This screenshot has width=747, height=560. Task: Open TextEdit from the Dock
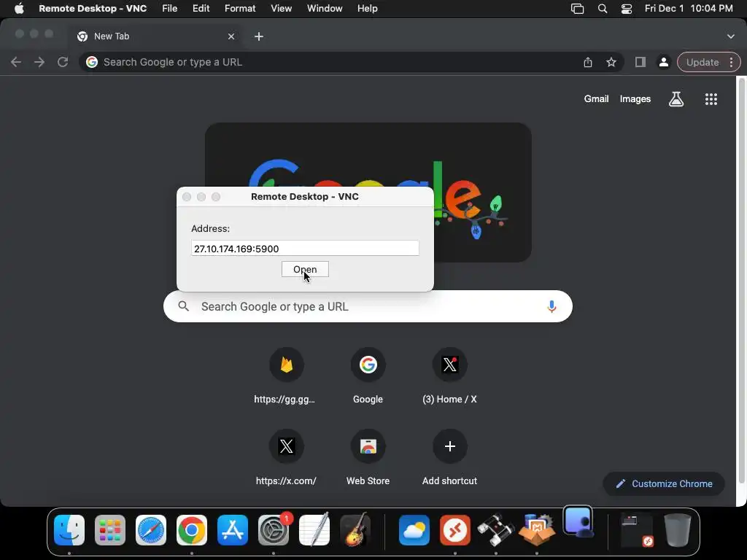click(314, 530)
